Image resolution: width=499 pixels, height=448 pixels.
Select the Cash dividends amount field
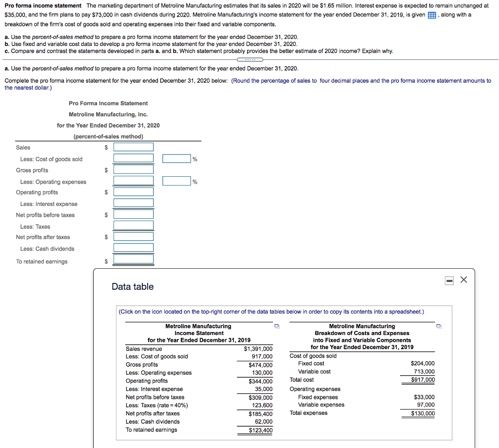coord(134,248)
